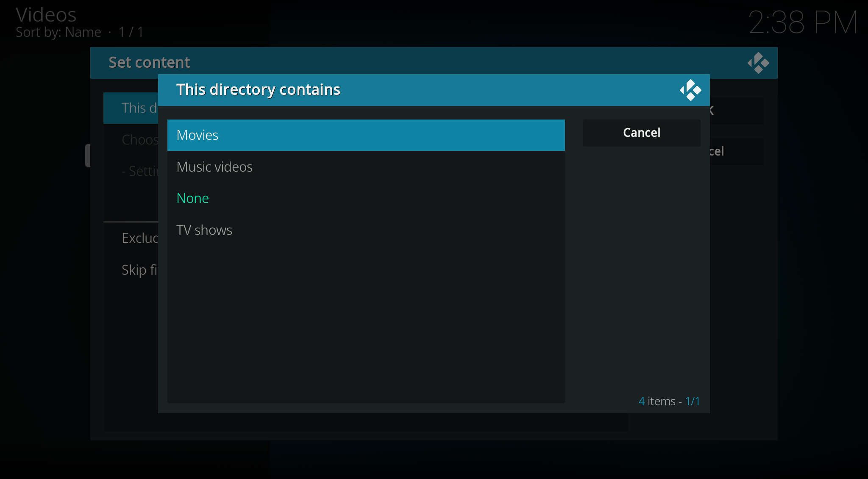Screen dimensions: 868x479
Task: Select the highlighted None option
Action: click(366, 198)
